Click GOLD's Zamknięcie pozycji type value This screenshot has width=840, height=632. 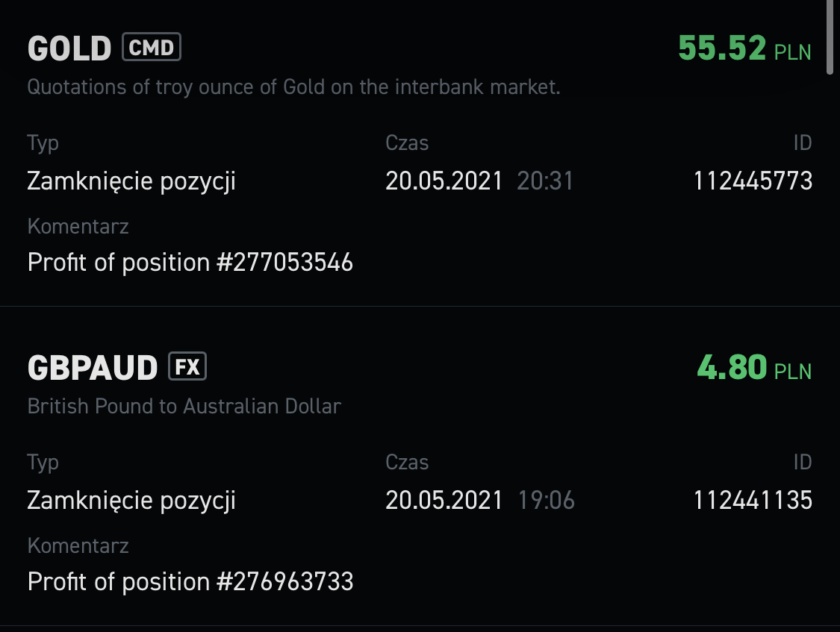point(131,181)
